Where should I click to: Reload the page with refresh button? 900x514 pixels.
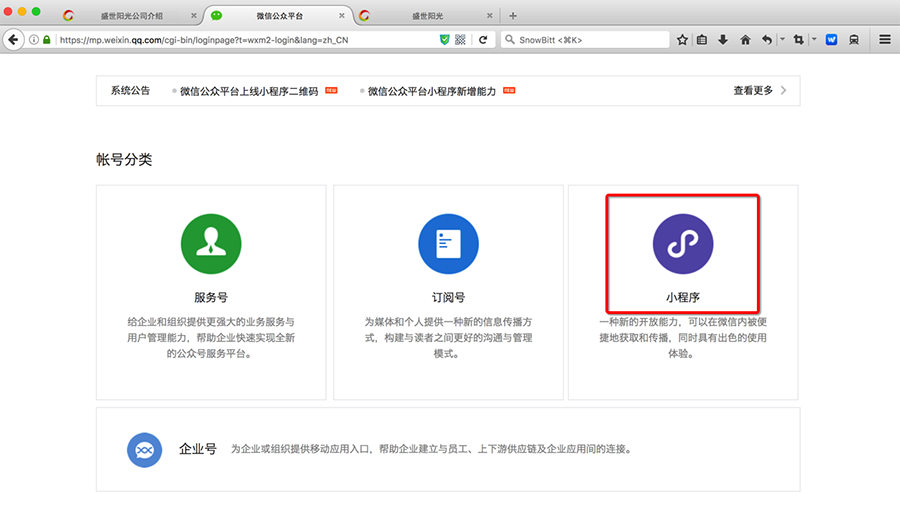[x=483, y=40]
